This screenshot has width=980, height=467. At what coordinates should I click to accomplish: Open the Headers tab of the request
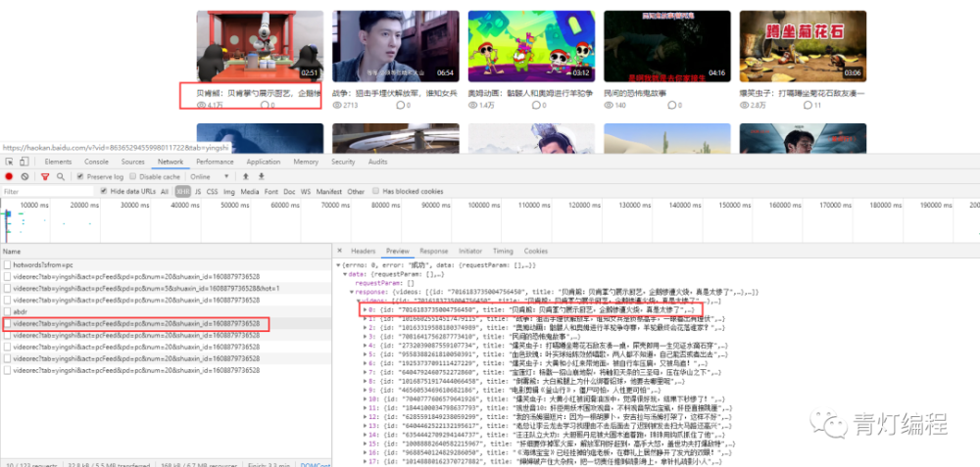(x=363, y=251)
